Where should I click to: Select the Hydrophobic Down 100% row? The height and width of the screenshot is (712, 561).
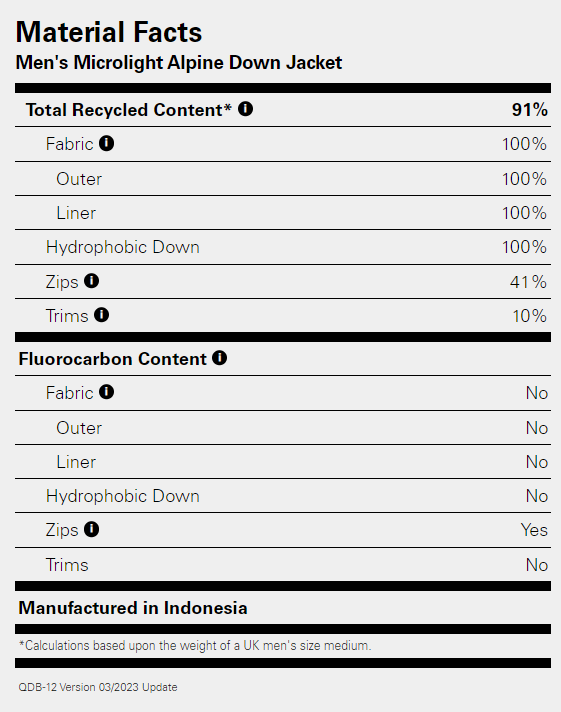click(283, 247)
